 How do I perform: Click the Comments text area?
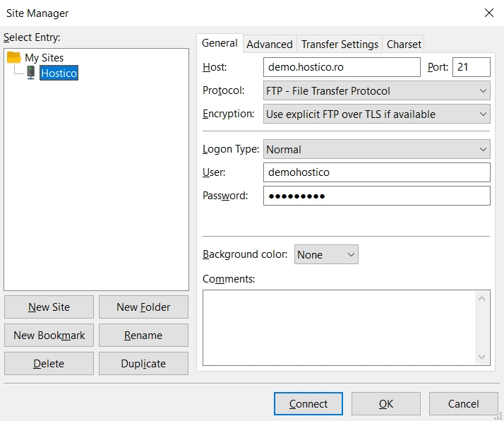(339, 326)
